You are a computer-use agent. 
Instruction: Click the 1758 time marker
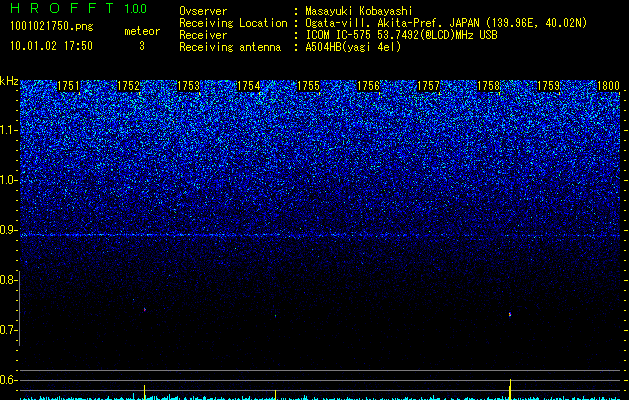pos(488,86)
